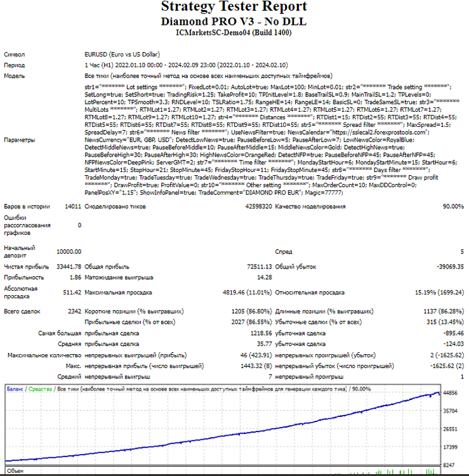Viewport: 469px width, 476px height.
Task: Select the Diamond PRO V3 - No DLL title
Action: point(234,22)
